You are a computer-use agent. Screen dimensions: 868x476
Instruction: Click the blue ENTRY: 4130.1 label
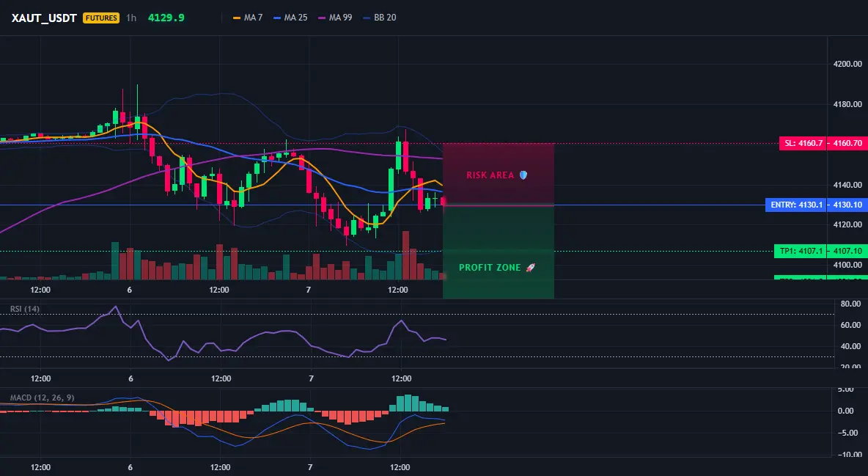pyautogui.click(x=796, y=205)
